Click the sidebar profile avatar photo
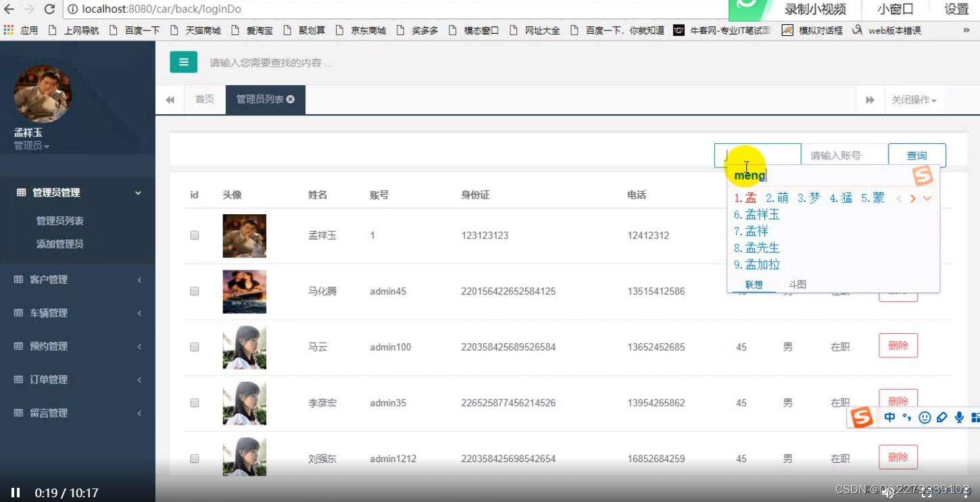 click(42, 95)
